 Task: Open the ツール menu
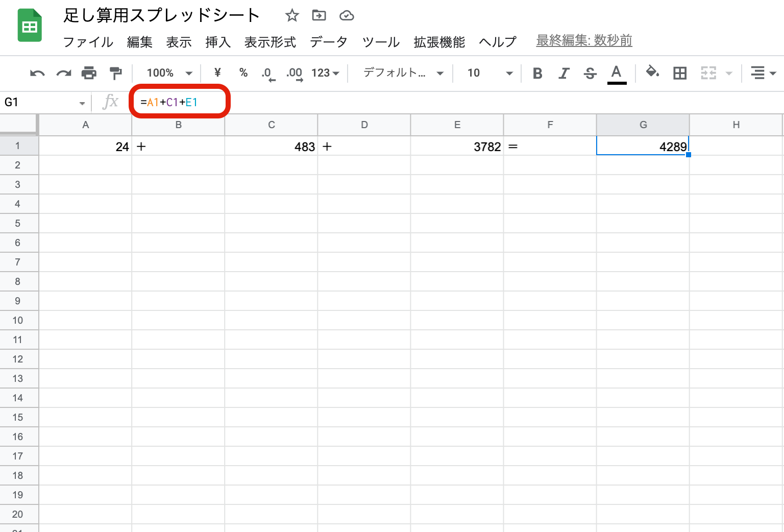[381, 42]
